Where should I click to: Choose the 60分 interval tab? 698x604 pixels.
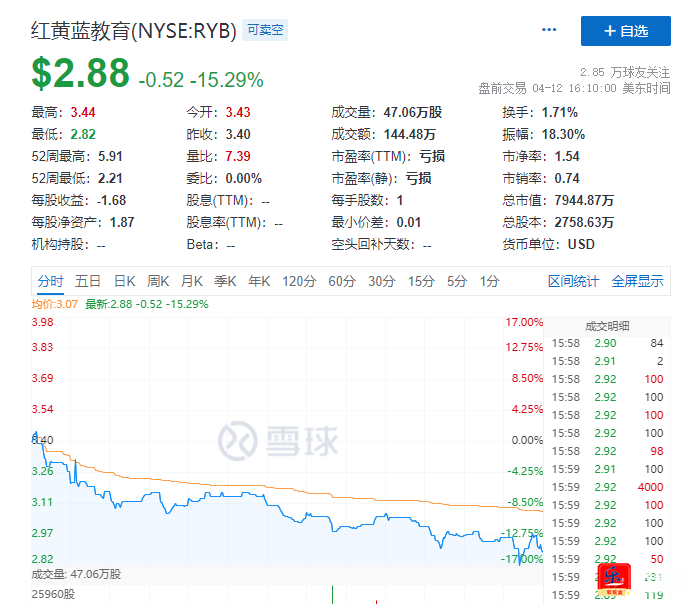click(x=342, y=282)
